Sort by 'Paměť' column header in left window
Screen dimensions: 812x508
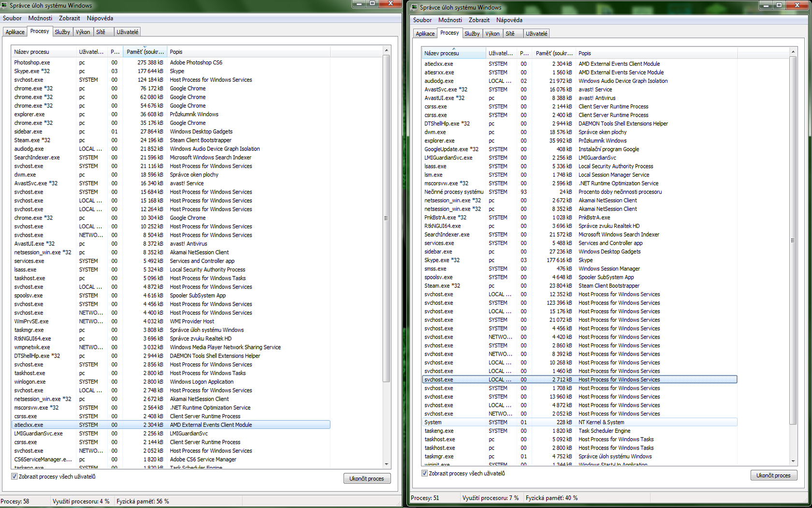click(145, 52)
